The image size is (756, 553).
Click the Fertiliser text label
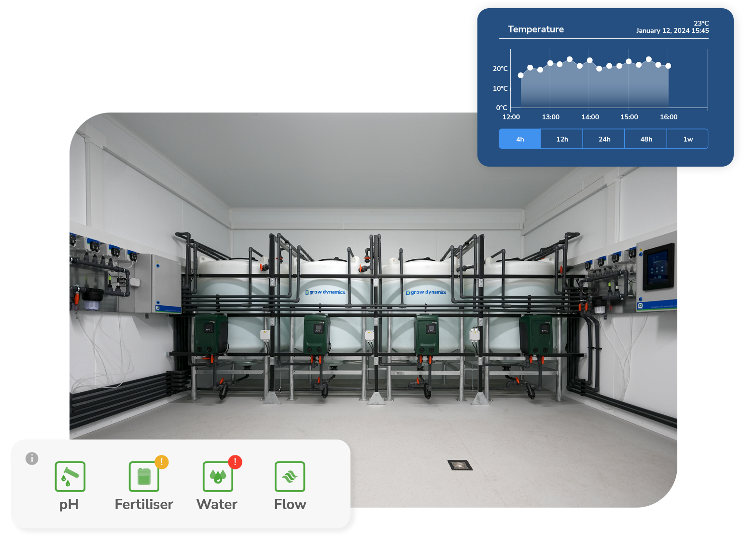click(x=144, y=504)
